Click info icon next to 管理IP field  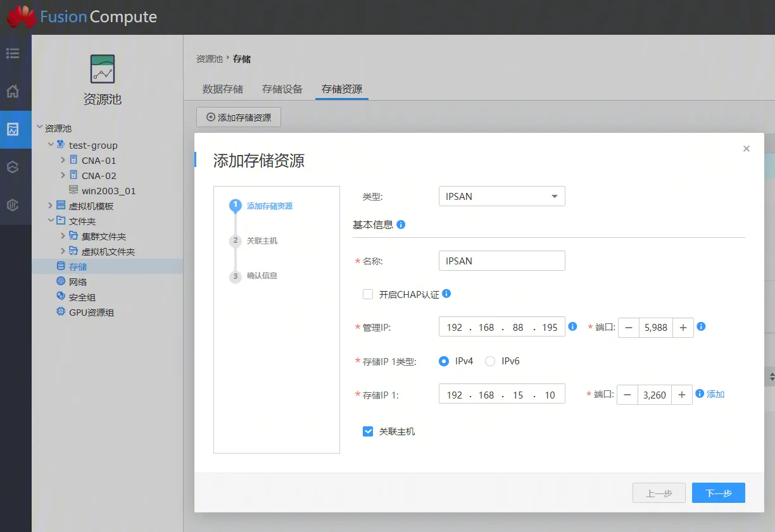click(572, 326)
